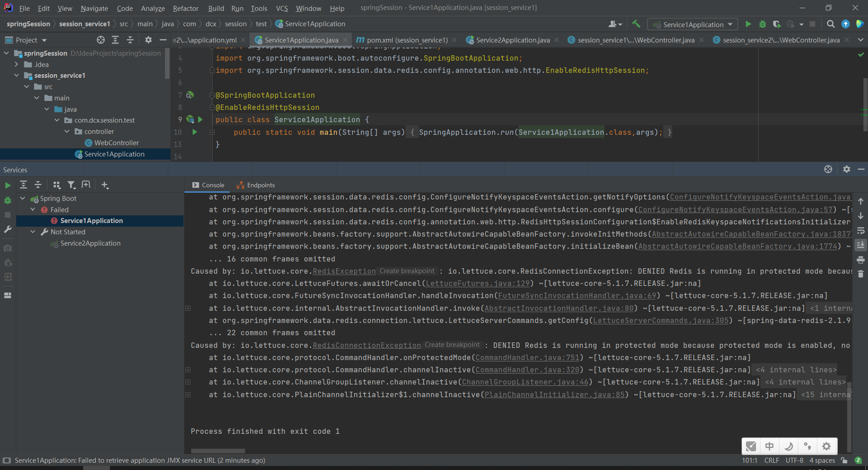
Task: Select Service2Application in Services tree
Action: (90, 243)
